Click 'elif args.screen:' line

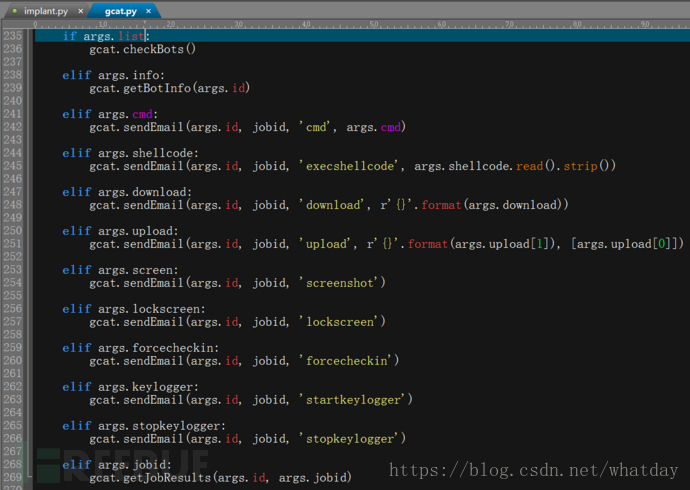tap(120, 270)
